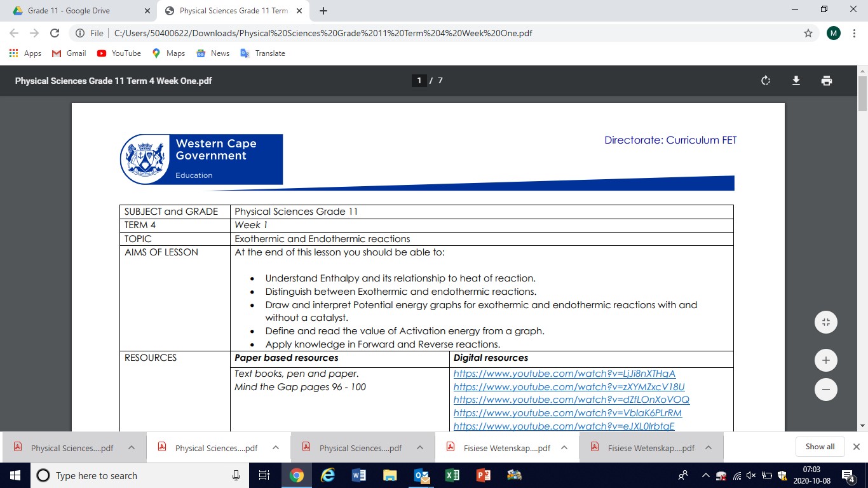This screenshot has height=488, width=868.
Task: Open the YouTube link ending dZfLOnXoVOQ
Action: point(571,400)
